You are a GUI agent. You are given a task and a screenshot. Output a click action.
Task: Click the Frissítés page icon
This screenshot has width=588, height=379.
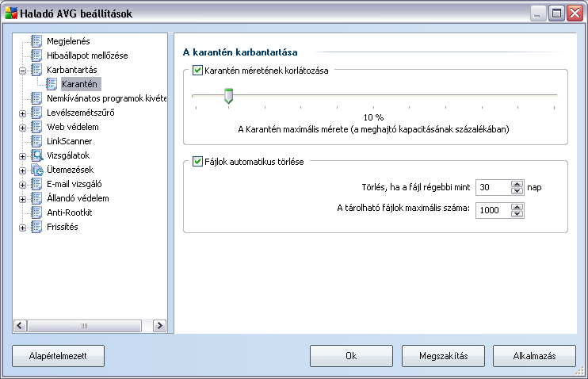pos(36,227)
